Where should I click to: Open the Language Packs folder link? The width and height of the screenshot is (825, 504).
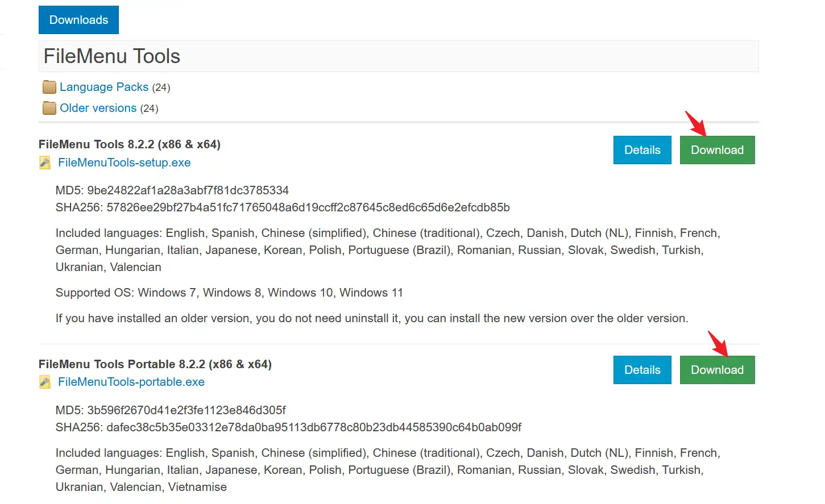click(x=104, y=87)
